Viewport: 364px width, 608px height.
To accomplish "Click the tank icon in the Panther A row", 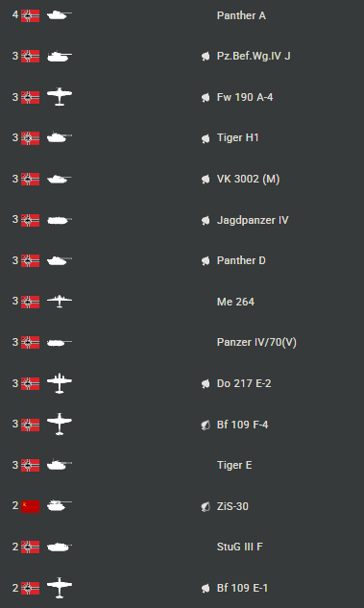I will (x=60, y=15).
